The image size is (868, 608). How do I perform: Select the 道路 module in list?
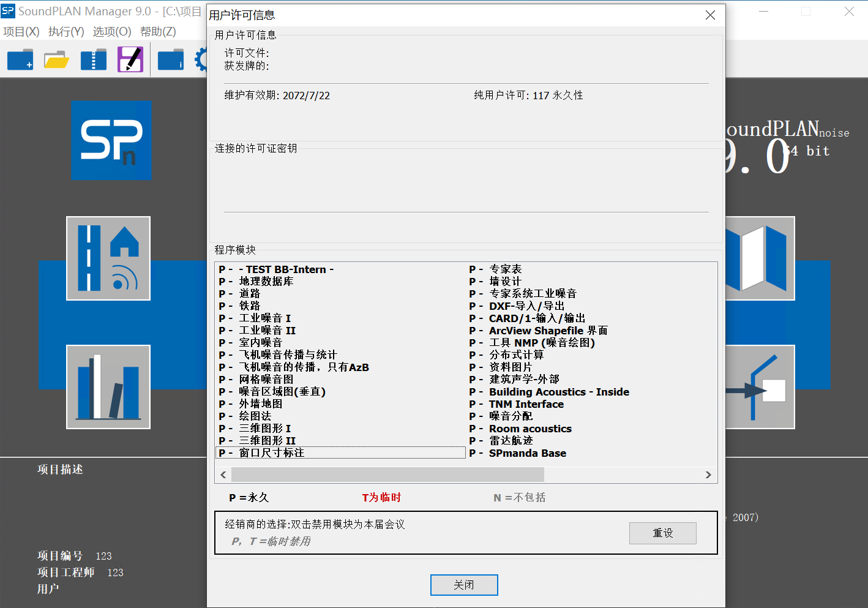coord(250,294)
